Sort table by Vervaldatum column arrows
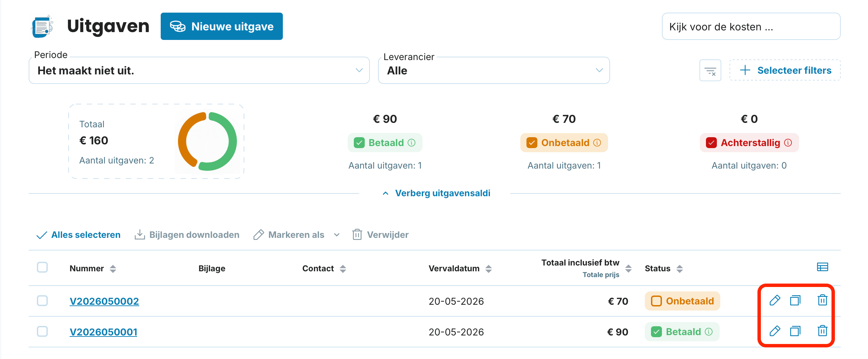This screenshot has height=359, width=868. pyautogui.click(x=489, y=269)
